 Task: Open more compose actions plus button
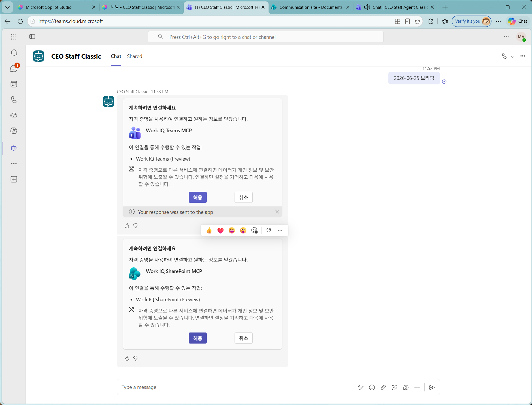click(x=417, y=387)
